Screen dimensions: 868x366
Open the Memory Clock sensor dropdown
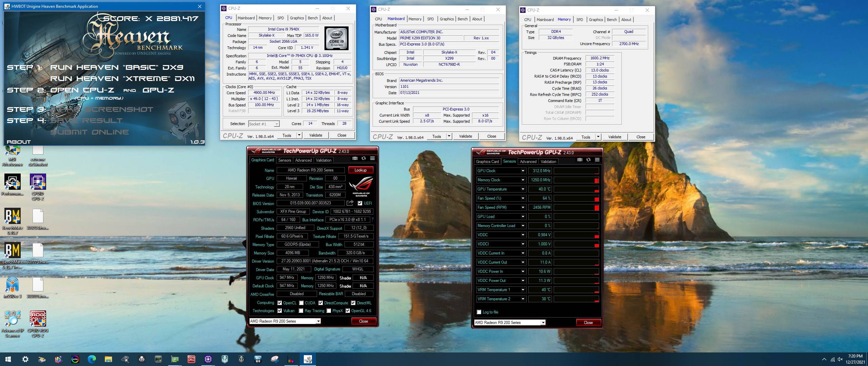tap(522, 180)
